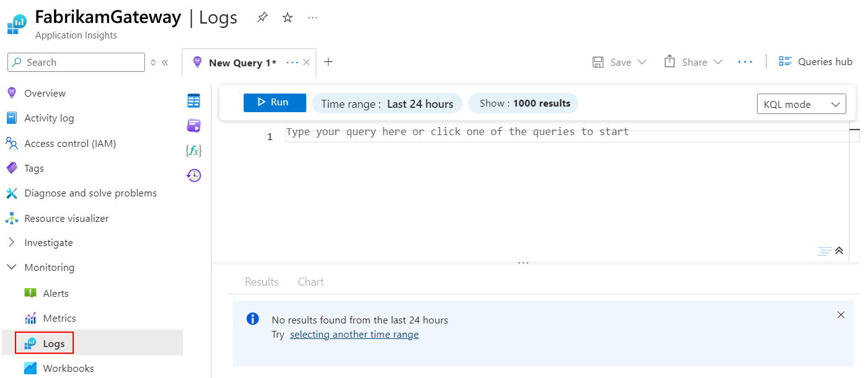Switch to the Chart tab
The width and height of the screenshot is (868, 378).
coord(310,281)
